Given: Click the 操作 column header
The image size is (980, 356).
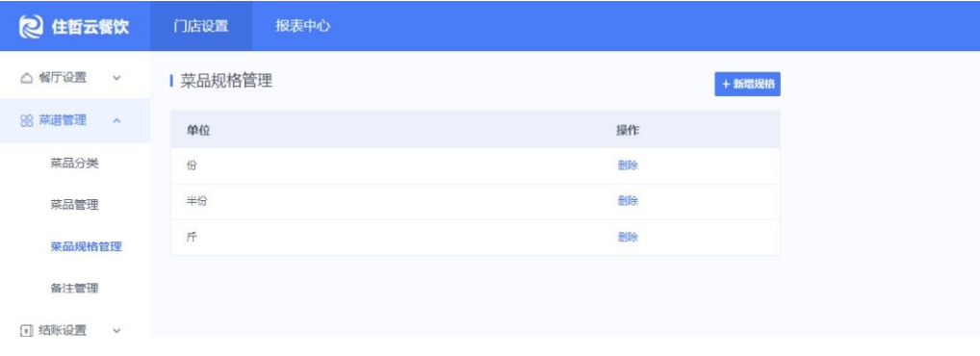Looking at the screenshot, I should tap(628, 130).
